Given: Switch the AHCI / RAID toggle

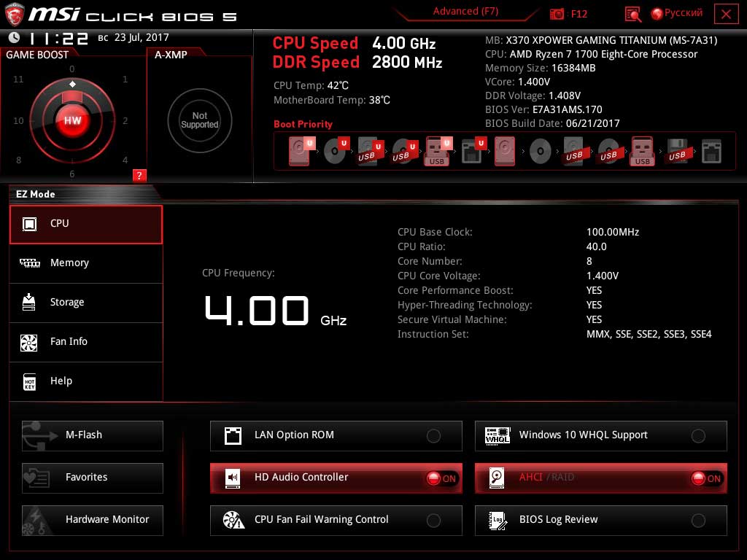Looking at the screenshot, I should [x=601, y=478].
